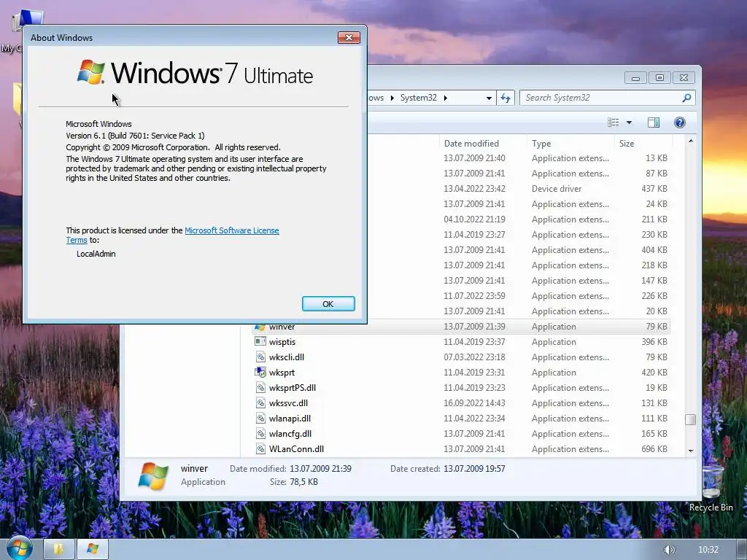Click the winver taskbar button
The height and width of the screenshot is (560, 747).
pyautogui.click(x=93, y=549)
